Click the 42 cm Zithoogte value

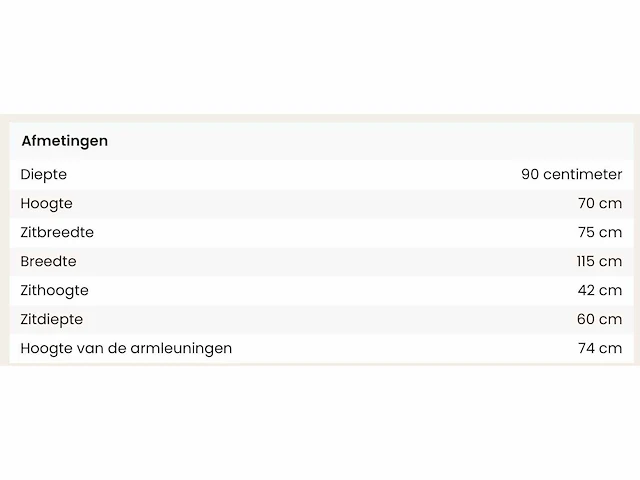click(x=600, y=290)
